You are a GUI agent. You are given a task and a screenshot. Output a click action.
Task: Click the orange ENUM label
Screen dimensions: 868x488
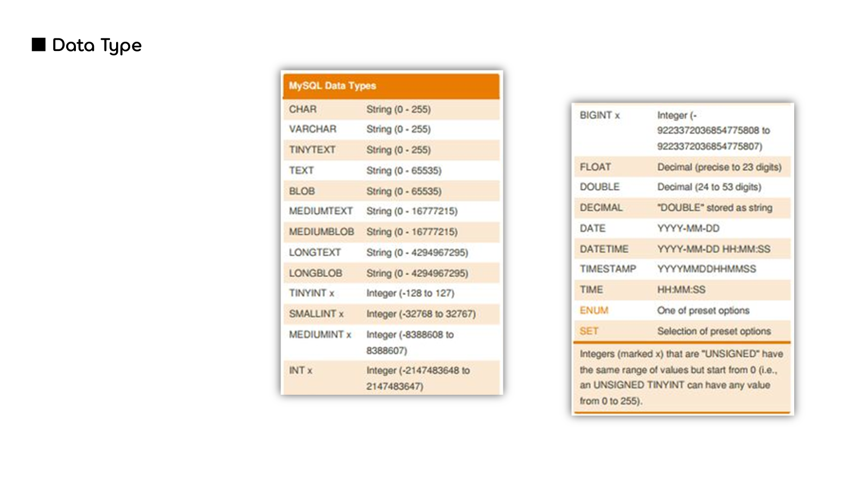(593, 310)
